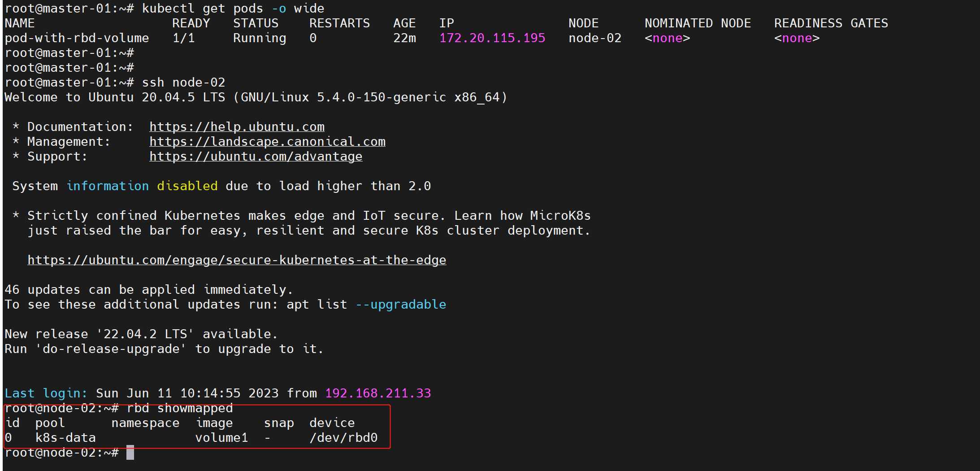Click the 'namespace' column header
980x471 pixels.
(x=145, y=423)
